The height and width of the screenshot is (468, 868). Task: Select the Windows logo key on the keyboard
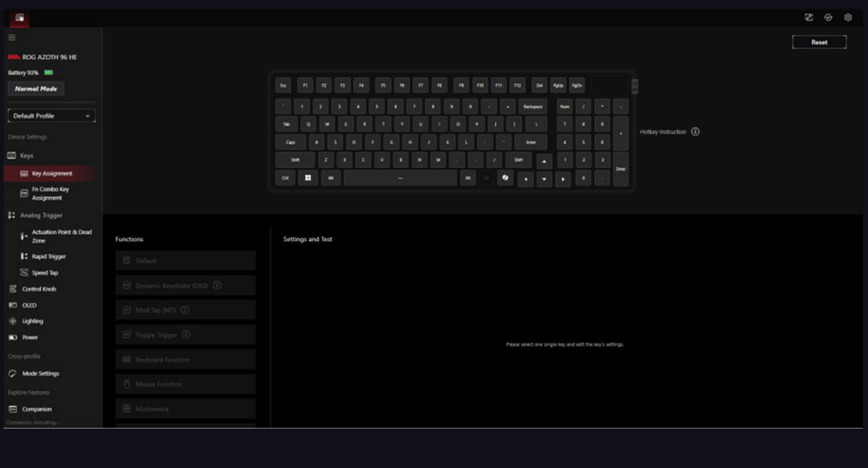click(308, 178)
